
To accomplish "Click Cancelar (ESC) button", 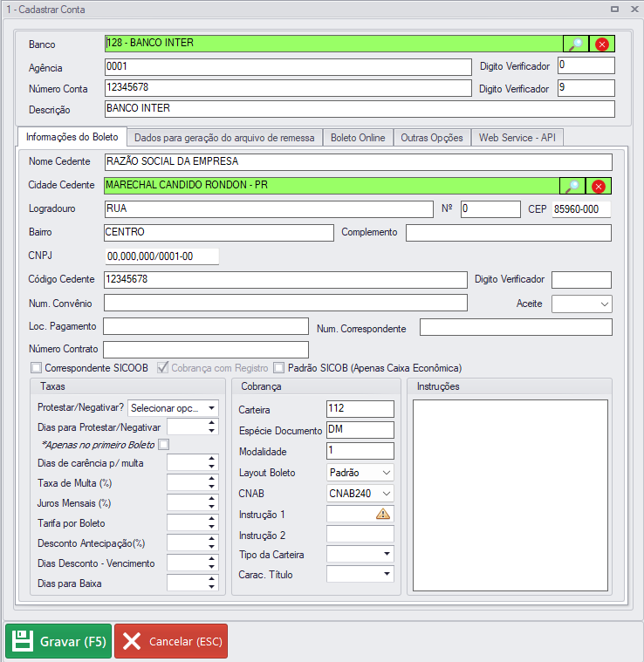I will (171, 641).
